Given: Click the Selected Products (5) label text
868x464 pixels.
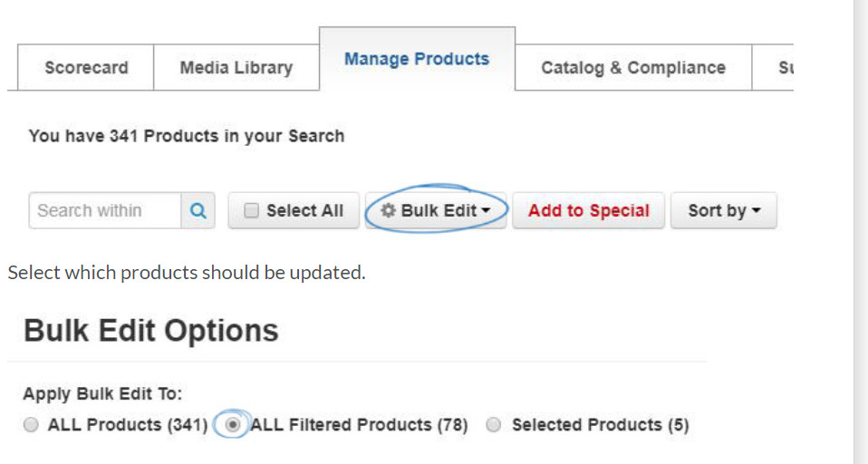Looking at the screenshot, I should point(601,425).
